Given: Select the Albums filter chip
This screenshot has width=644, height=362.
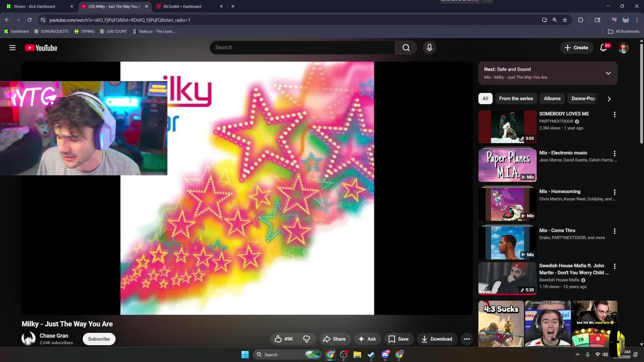Looking at the screenshot, I should 552,99.
